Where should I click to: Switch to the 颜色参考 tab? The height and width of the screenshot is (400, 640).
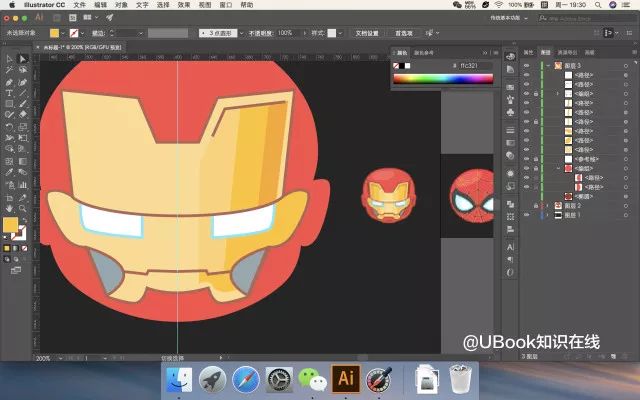pos(424,53)
